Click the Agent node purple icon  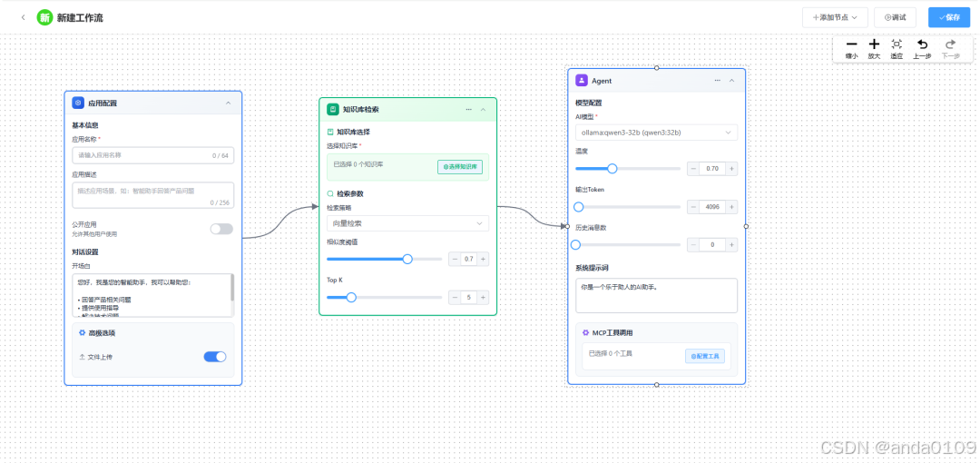(x=582, y=80)
